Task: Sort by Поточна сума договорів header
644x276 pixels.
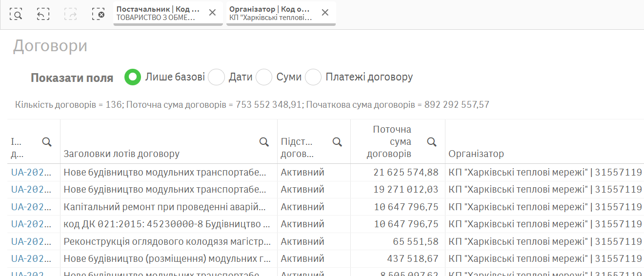Action: pyautogui.click(x=389, y=142)
